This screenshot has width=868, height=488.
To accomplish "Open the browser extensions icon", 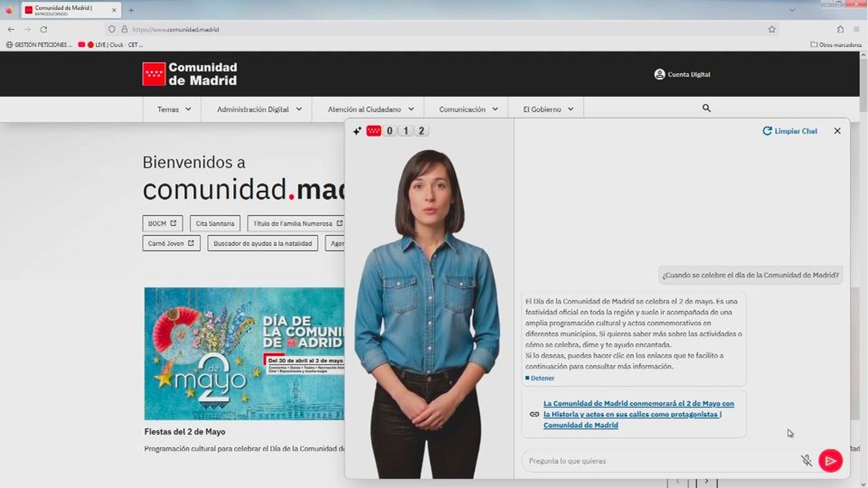I will tap(840, 29).
